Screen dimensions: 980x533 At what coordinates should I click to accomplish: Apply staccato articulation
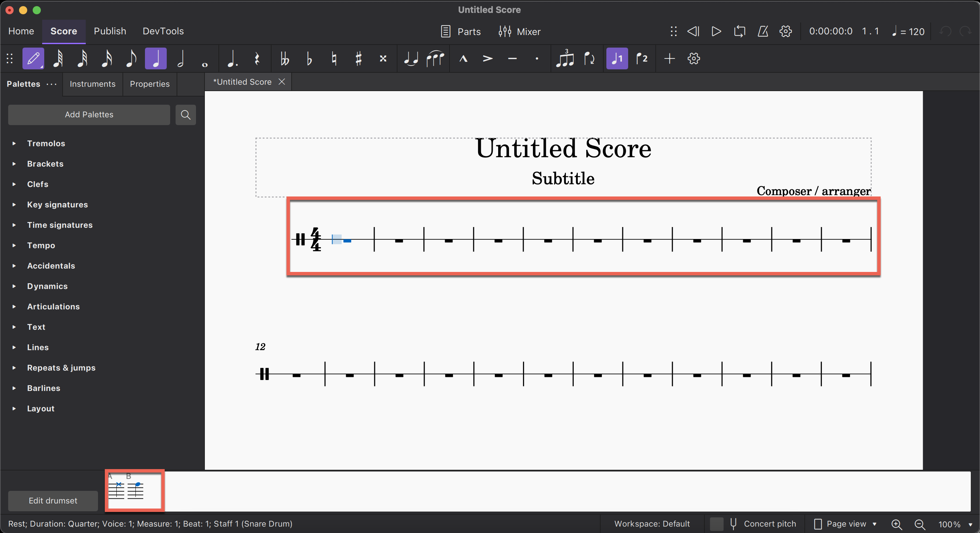pyautogui.click(x=536, y=58)
